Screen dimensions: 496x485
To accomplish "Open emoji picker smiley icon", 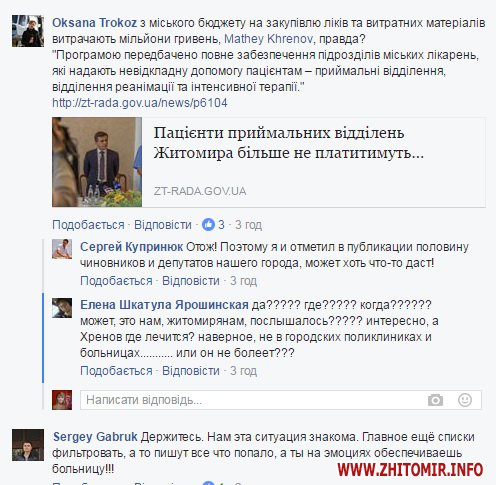I will pyautogui.click(x=465, y=400).
